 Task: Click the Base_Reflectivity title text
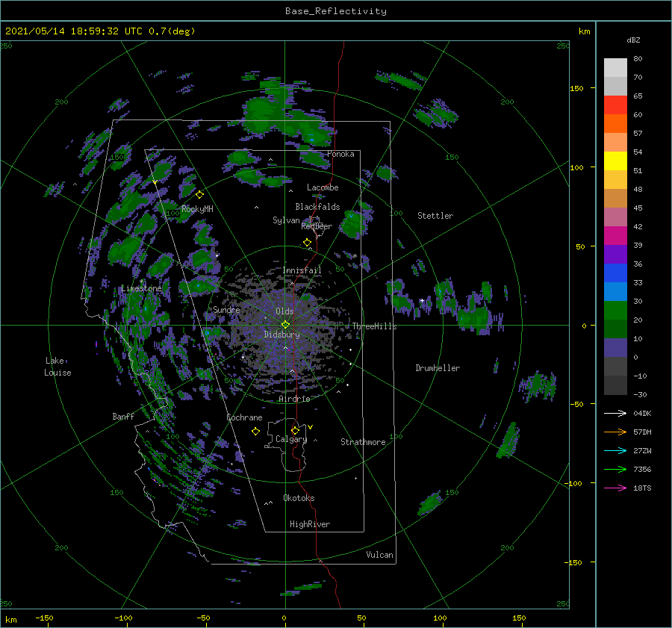click(336, 11)
